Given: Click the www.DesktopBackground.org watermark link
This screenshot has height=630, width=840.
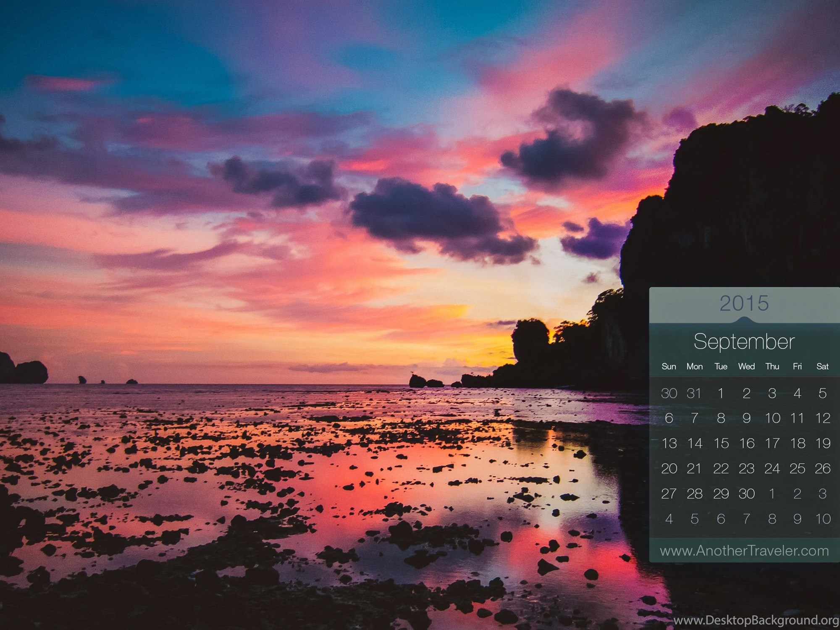Looking at the screenshot, I should tap(756, 621).
